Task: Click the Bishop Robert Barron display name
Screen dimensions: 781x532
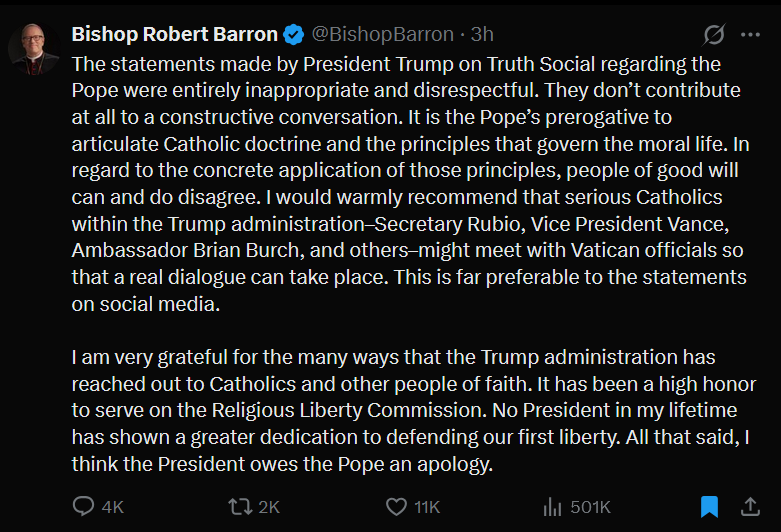Action: [175, 35]
